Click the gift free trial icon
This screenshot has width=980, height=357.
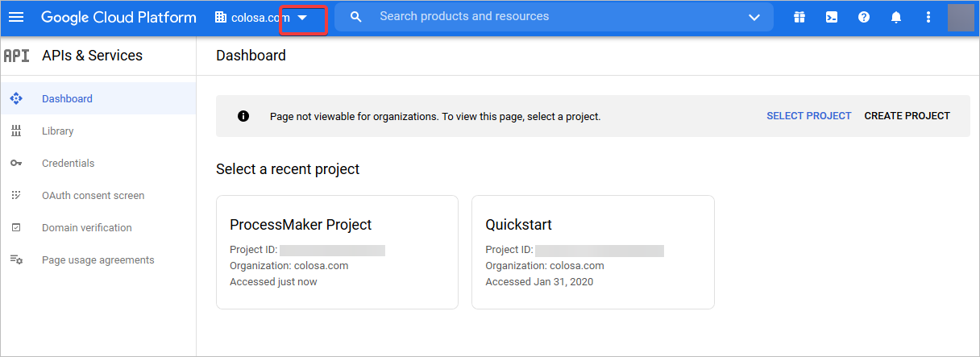799,17
